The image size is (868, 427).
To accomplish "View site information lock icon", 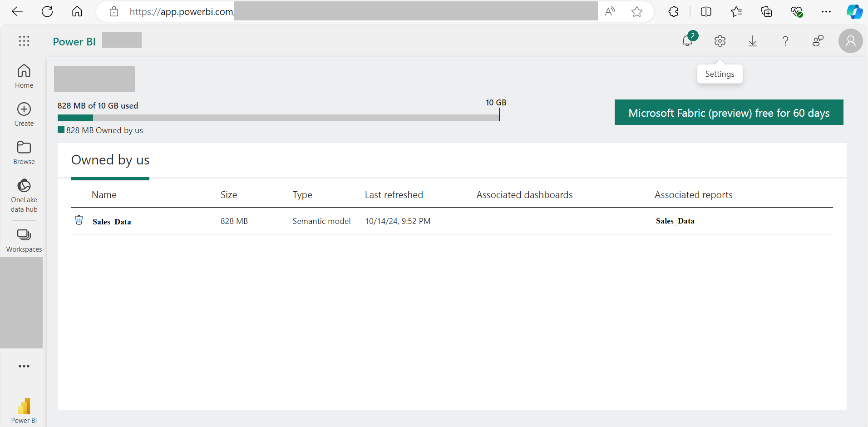I will 114,11.
